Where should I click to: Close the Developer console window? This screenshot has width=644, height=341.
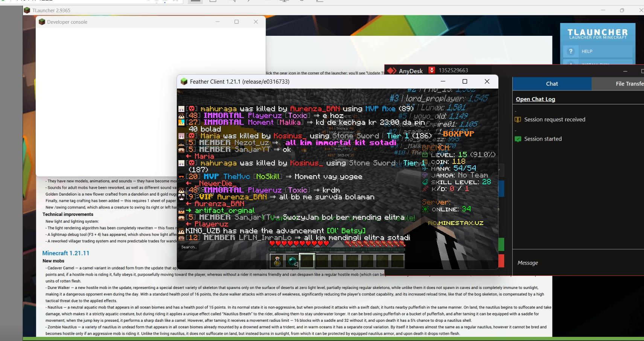tap(256, 22)
